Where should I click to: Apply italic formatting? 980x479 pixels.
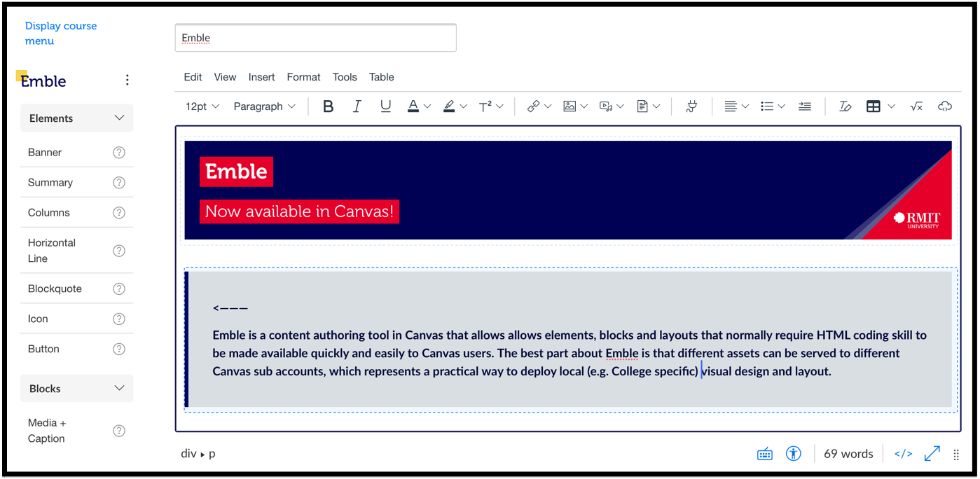coord(357,106)
